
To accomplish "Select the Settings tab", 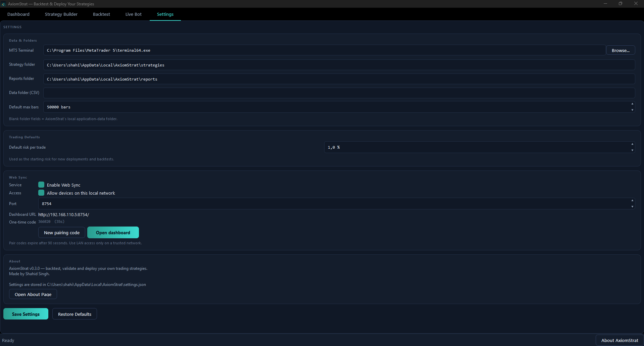I will click(165, 14).
